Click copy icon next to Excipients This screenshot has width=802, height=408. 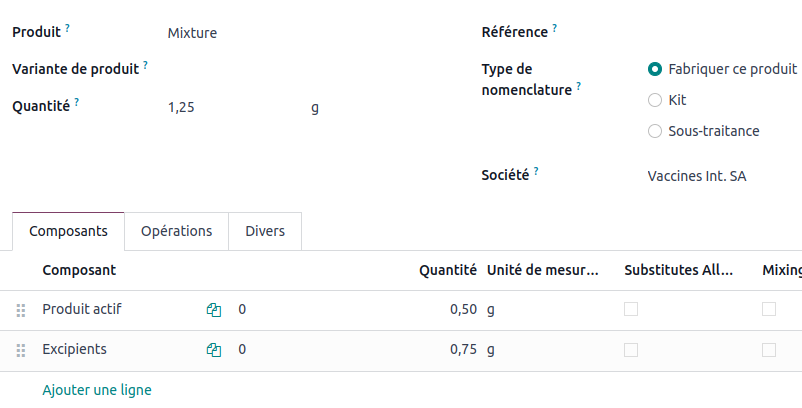[213, 350]
